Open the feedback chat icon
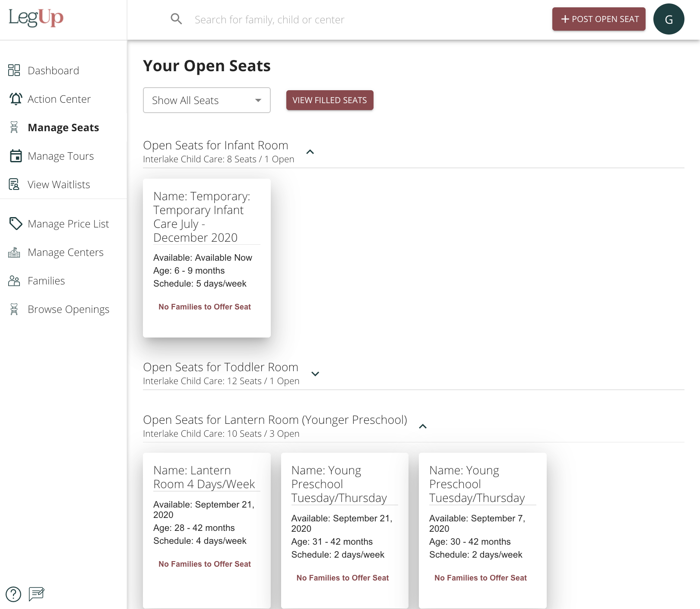 [x=37, y=594]
